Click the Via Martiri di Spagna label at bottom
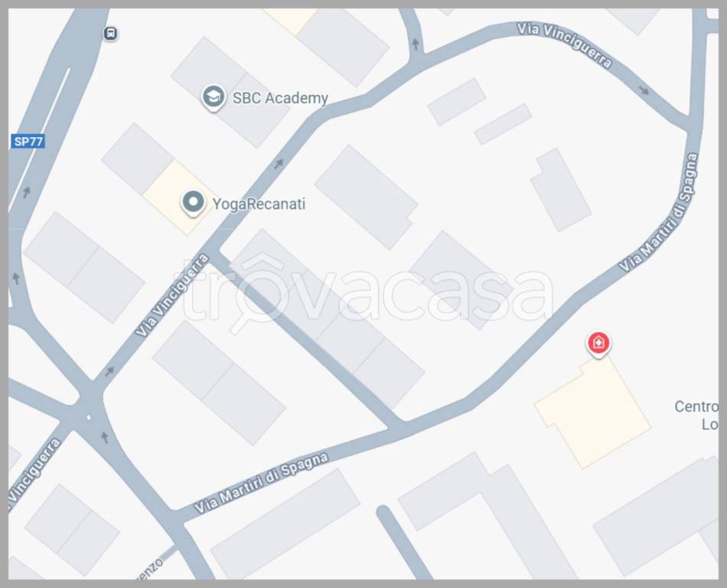Screen dimensions: 727x588 (x=261, y=482)
